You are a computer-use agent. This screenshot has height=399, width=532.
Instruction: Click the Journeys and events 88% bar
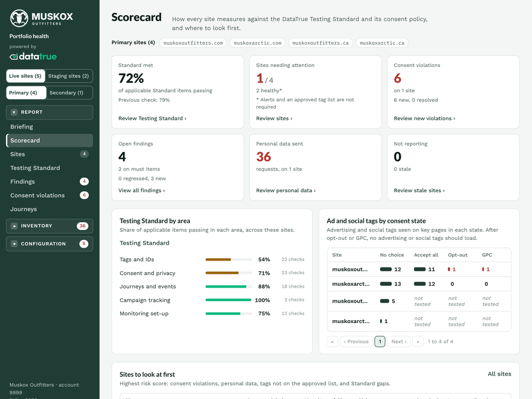(229, 287)
